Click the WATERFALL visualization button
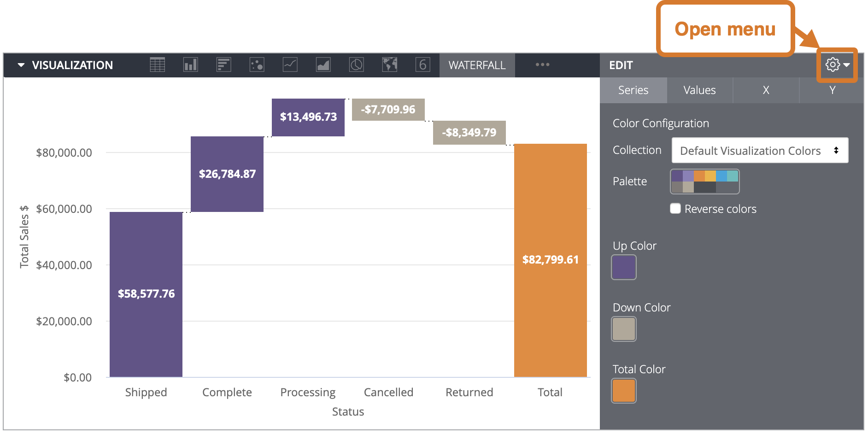Viewport: 868px width, 434px height. click(x=477, y=65)
